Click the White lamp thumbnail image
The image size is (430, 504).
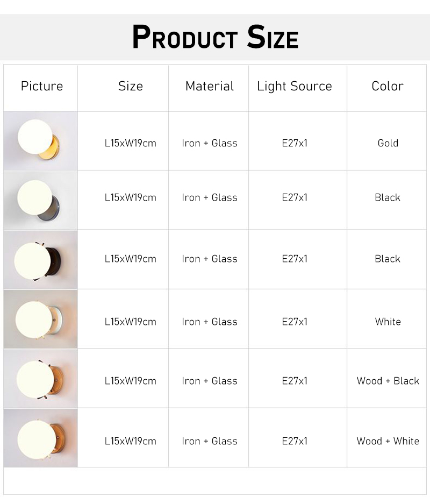point(40,319)
